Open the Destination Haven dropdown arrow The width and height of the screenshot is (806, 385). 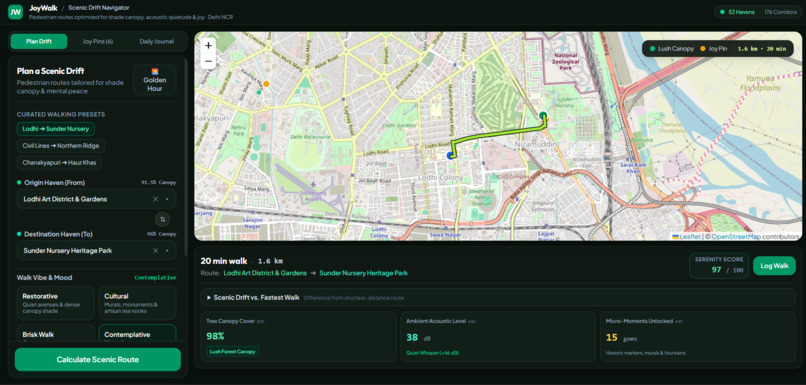click(167, 251)
